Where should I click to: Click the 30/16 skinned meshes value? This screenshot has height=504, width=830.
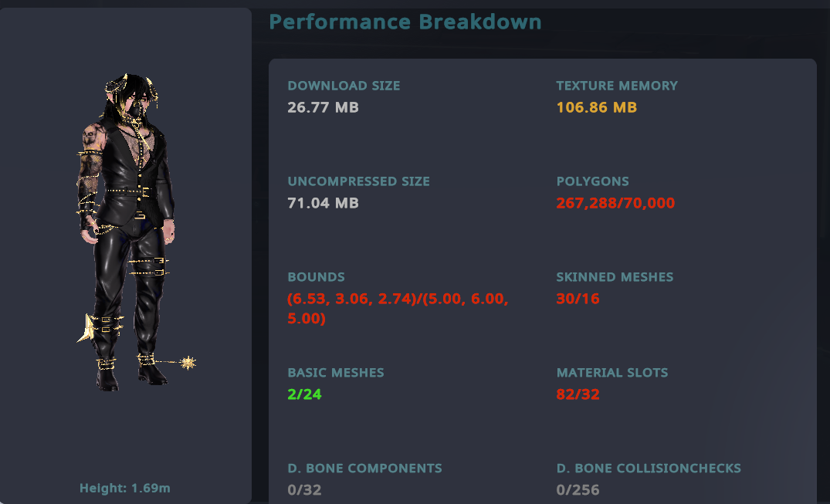[578, 299]
